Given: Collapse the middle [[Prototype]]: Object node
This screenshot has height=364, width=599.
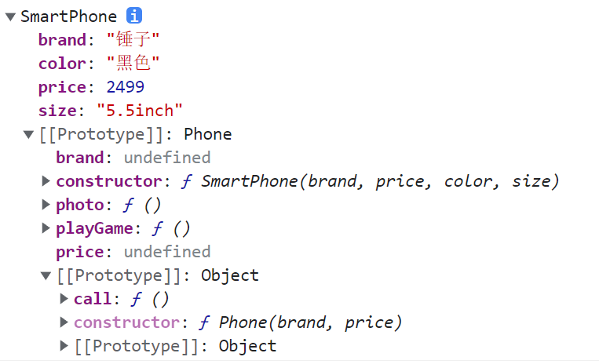Looking at the screenshot, I should point(46,275).
